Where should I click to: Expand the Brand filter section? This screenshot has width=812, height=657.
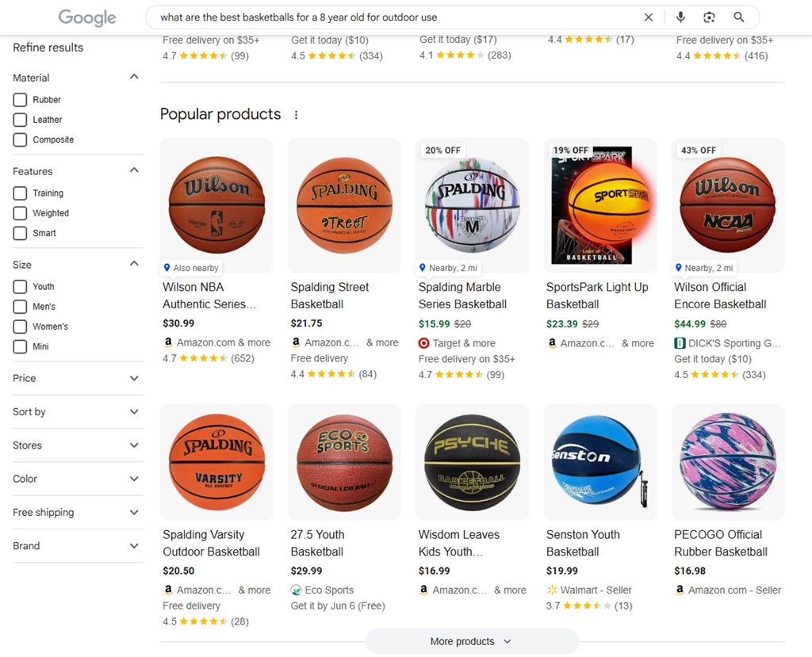77,546
